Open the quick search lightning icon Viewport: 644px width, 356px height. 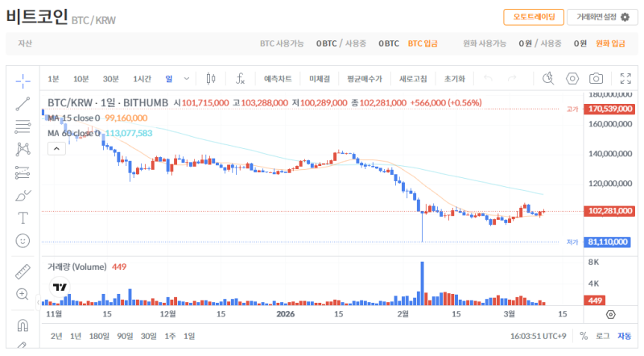tap(548, 78)
